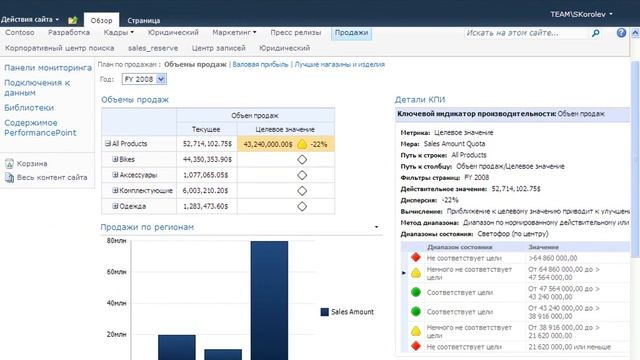Open Весь контент сайта link
The height and width of the screenshot is (360, 640).
52,178
